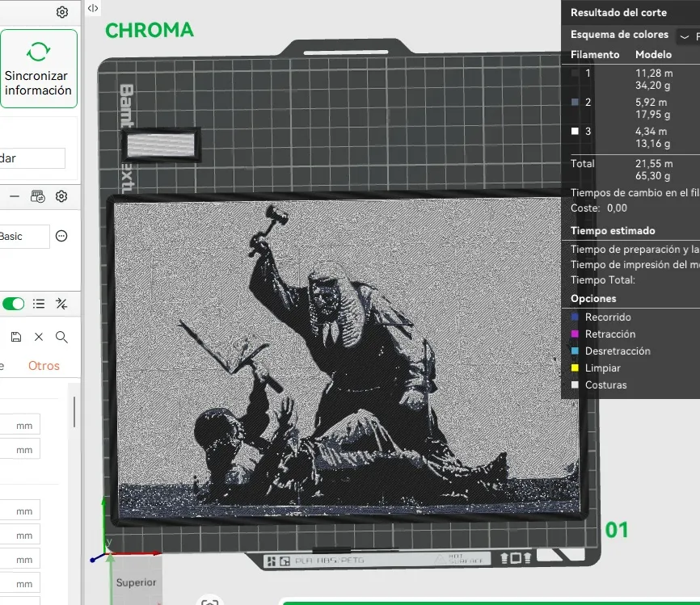The width and height of the screenshot is (700, 605).
Task: Toggle the green advanced mode switch
Action: (14, 304)
